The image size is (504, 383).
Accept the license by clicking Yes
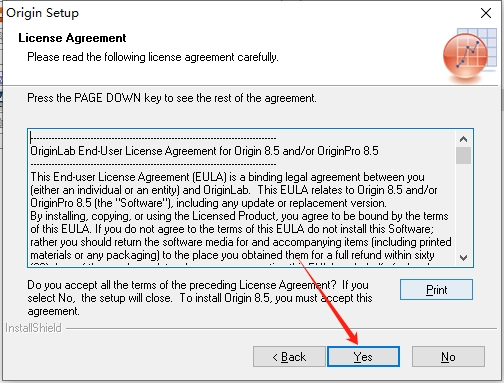pyautogui.click(x=363, y=356)
